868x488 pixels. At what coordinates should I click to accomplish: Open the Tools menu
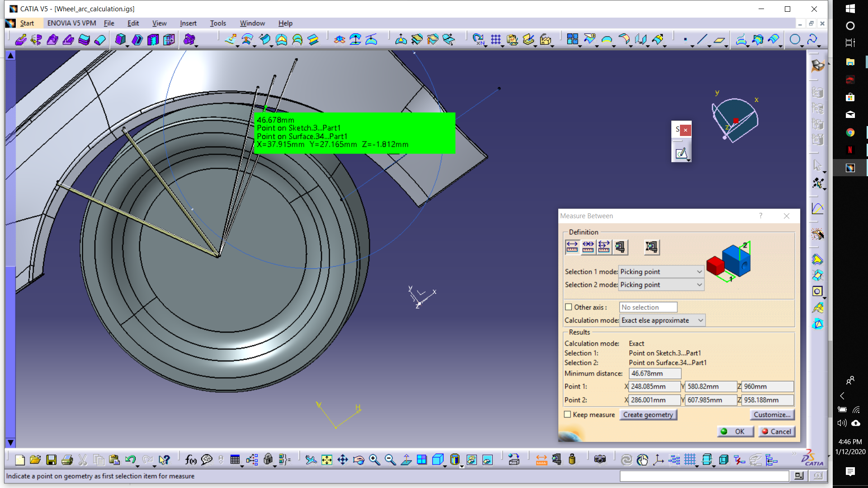pyautogui.click(x=217, y=23)
